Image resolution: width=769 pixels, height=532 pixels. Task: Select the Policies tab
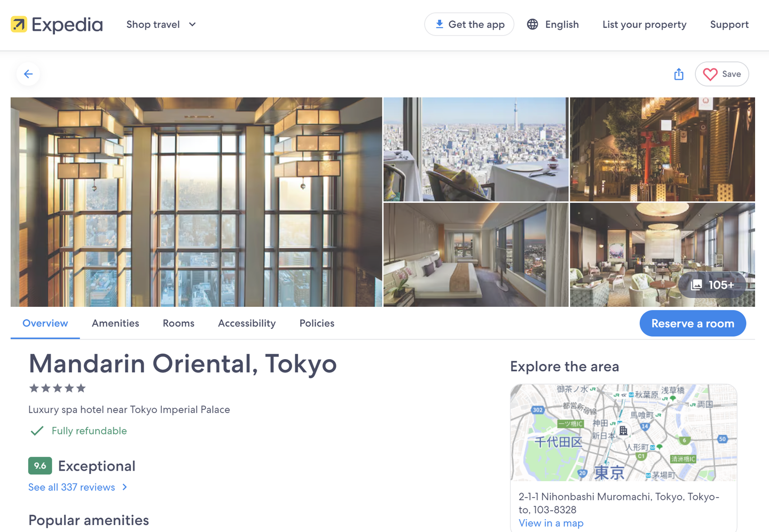click(x=317, y=323)
